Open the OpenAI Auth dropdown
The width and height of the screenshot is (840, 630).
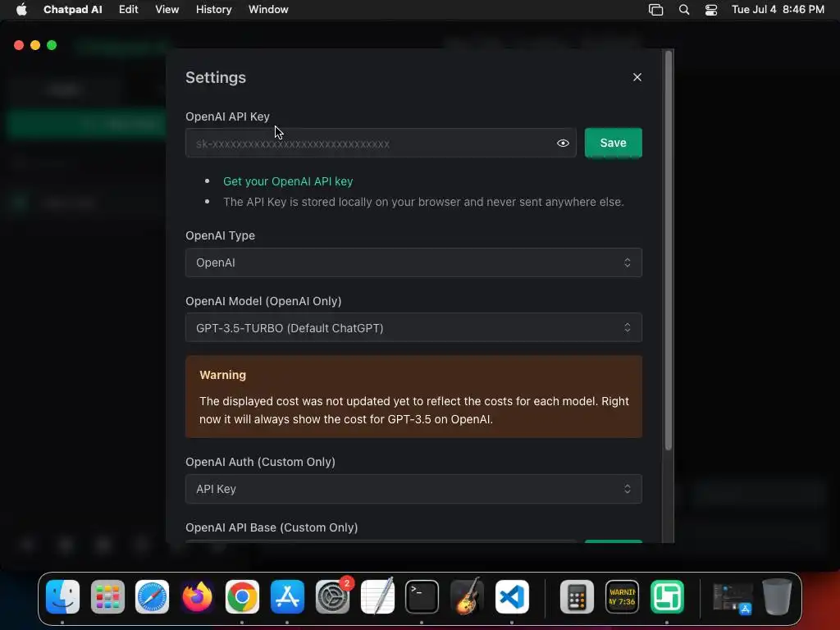[413, 489]
